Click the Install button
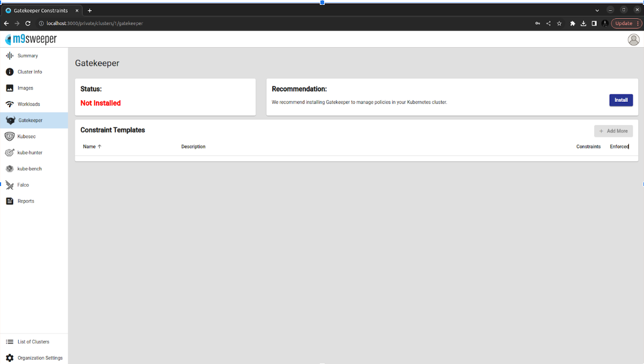 click(621, 100)
